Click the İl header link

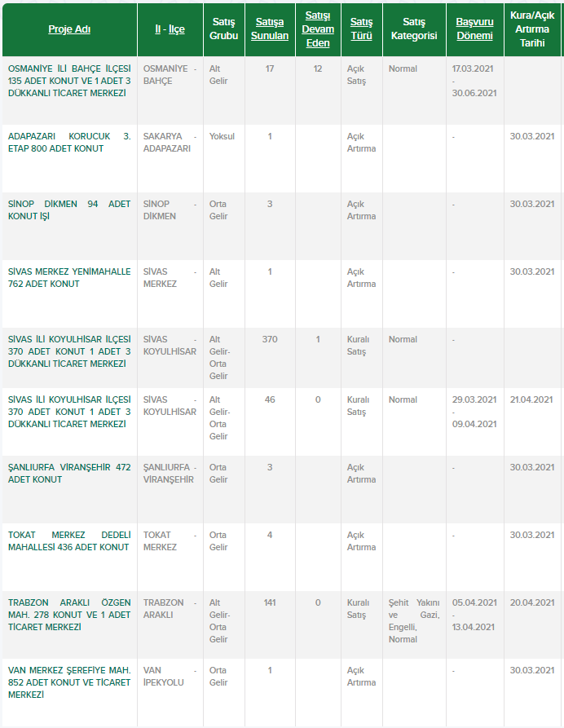coord(158,29)
